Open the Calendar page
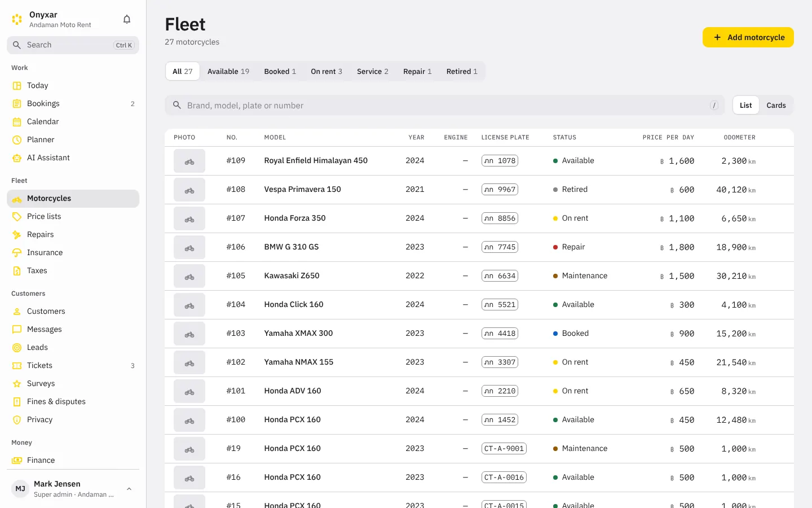The height and width of the screenshot is (508, 812). tap(73, 122)
